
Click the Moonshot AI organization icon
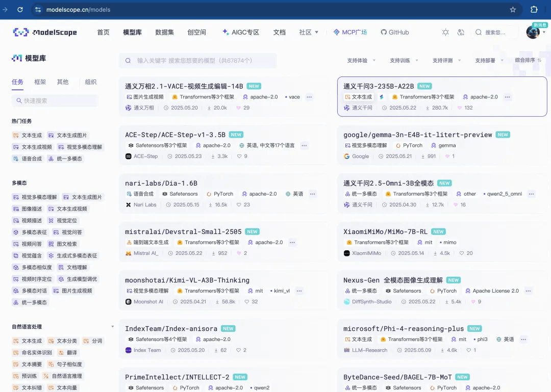[x=128, y=302]
